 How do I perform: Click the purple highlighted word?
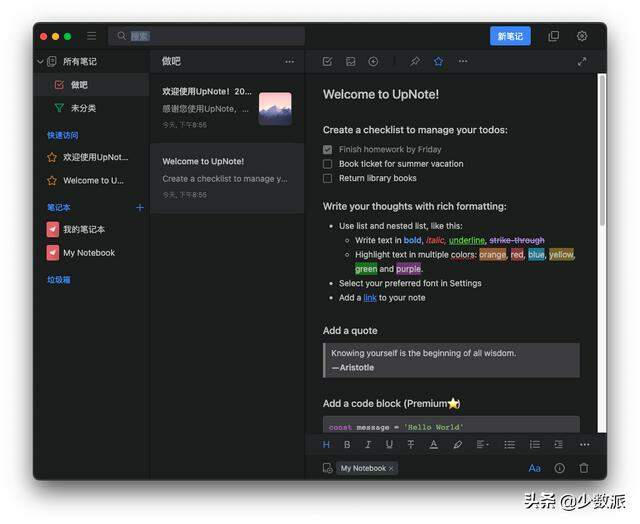tap(408, 269)
